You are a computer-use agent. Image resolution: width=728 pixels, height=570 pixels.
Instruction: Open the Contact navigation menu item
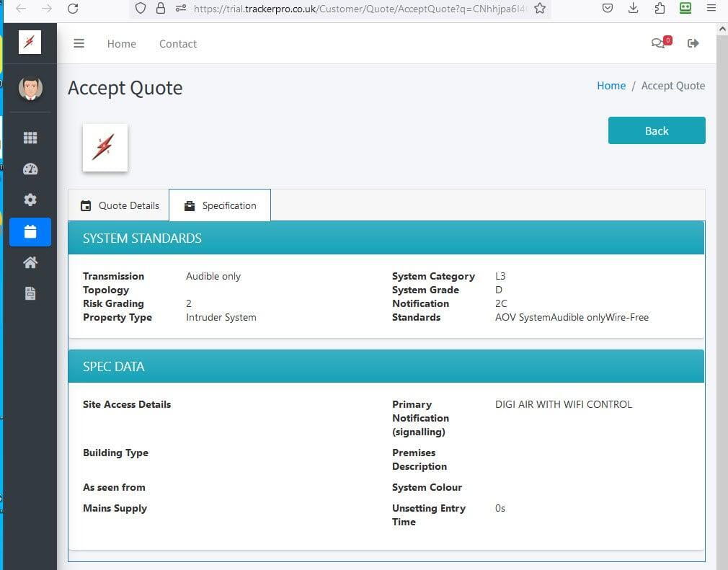coord(178,44)
